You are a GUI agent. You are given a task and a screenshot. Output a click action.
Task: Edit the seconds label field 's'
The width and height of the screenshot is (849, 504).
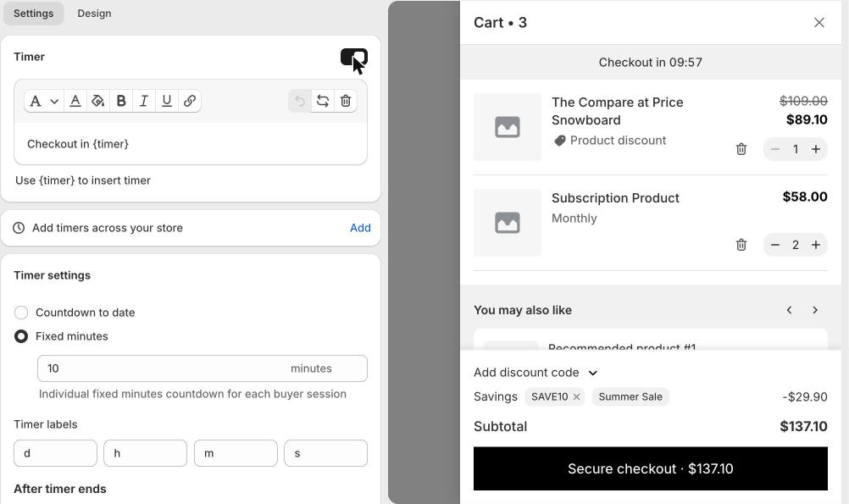pos(325,453)
